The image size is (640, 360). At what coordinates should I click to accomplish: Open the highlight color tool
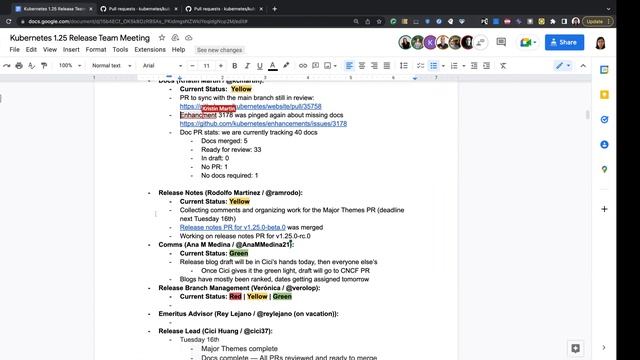(286, 66)
